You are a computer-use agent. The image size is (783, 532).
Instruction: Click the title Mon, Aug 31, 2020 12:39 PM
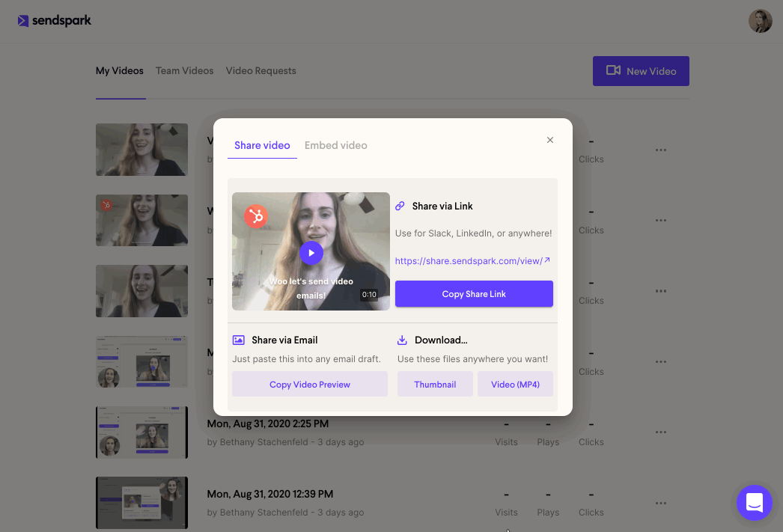point(270,494)
